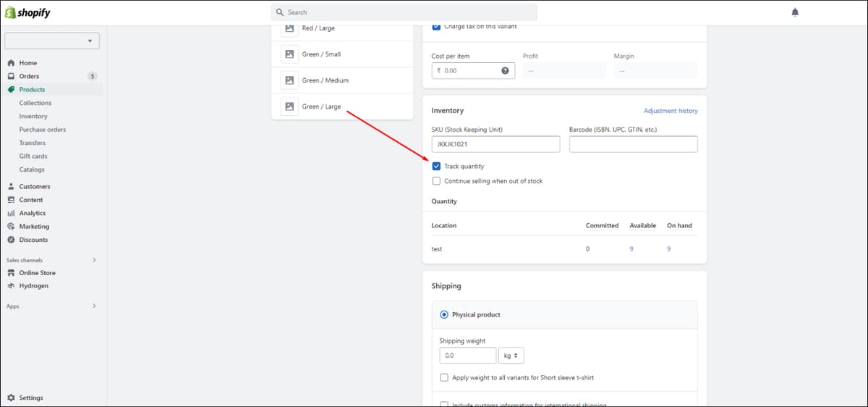Click the Discounts badge icon
Viewport: 868px width, 407px height.
click(x=11, y=240)
